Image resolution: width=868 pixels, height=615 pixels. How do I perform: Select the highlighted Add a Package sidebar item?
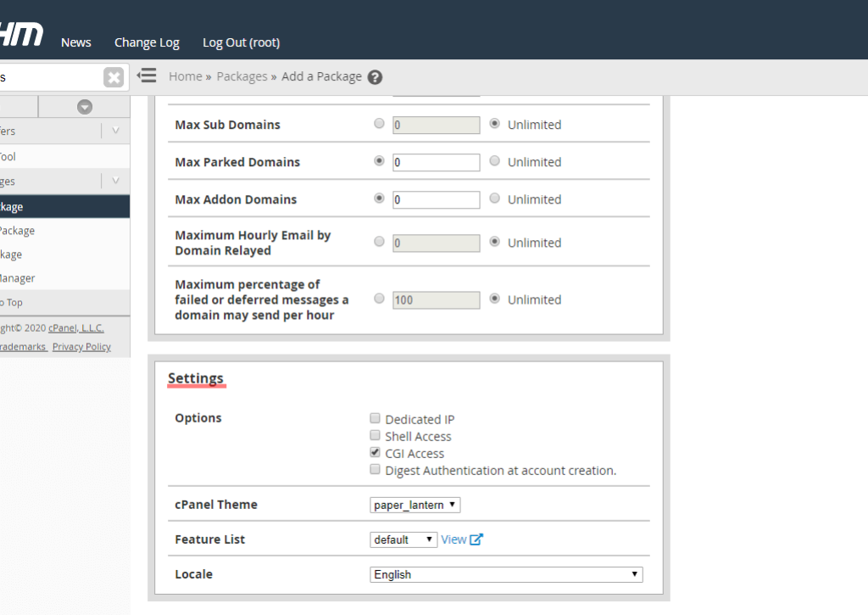pyautogui.click(x=64, y=207)
